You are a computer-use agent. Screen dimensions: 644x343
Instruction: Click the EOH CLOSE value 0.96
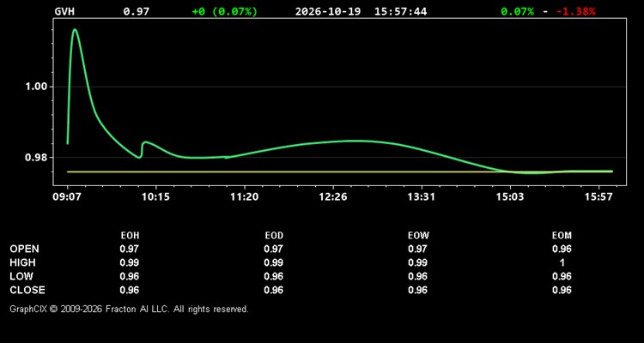click(130, 290)
